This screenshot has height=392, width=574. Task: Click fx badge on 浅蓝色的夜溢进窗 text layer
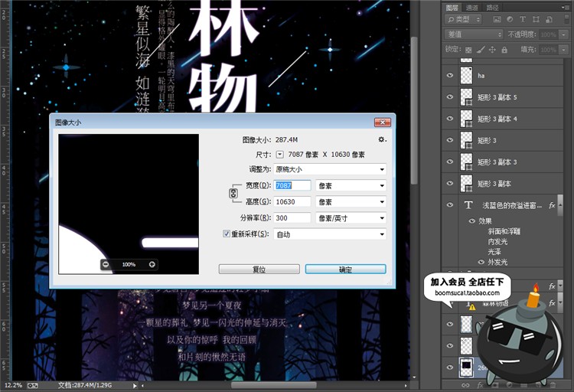(x=552, y=205)
